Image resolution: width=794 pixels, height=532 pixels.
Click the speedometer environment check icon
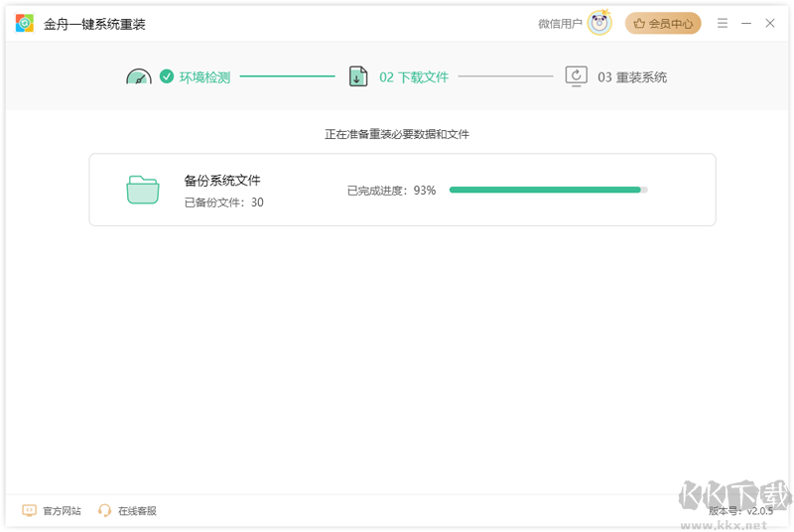(x=139, y=76)
